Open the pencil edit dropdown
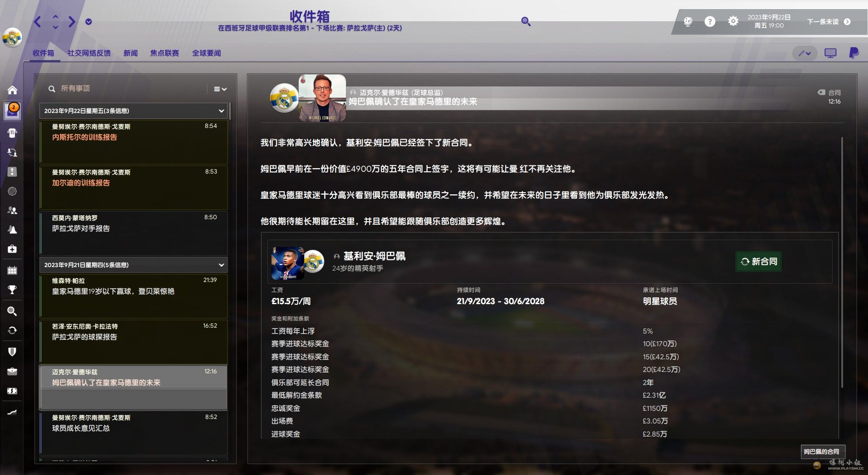This screenshot has height=475, width=868. (805, 53)
